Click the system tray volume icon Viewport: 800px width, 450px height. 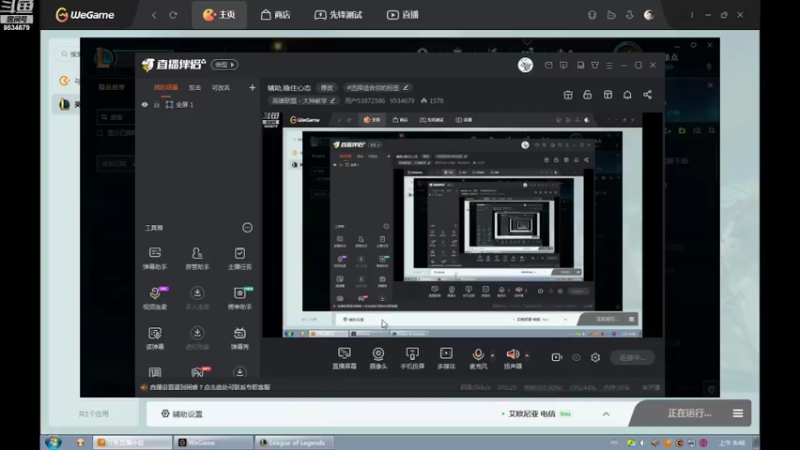click(x=643, y=443)
